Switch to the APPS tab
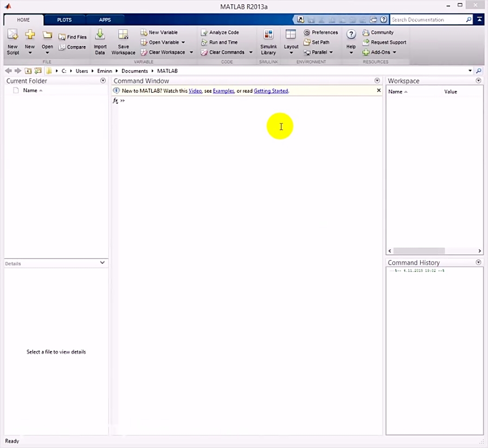The width and height of the screenshot is (488, 448). pyautogui.click(x=105, y=20)
